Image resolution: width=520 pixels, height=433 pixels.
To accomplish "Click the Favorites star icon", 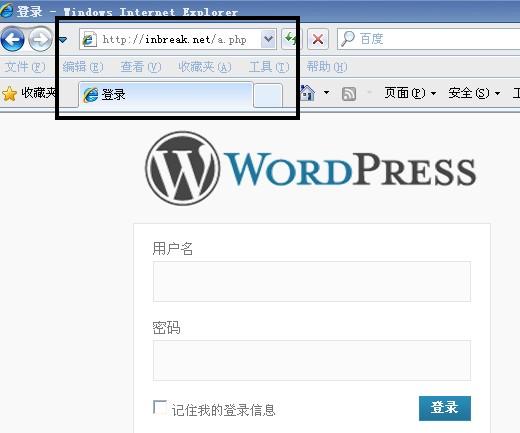I will (9, 94).
